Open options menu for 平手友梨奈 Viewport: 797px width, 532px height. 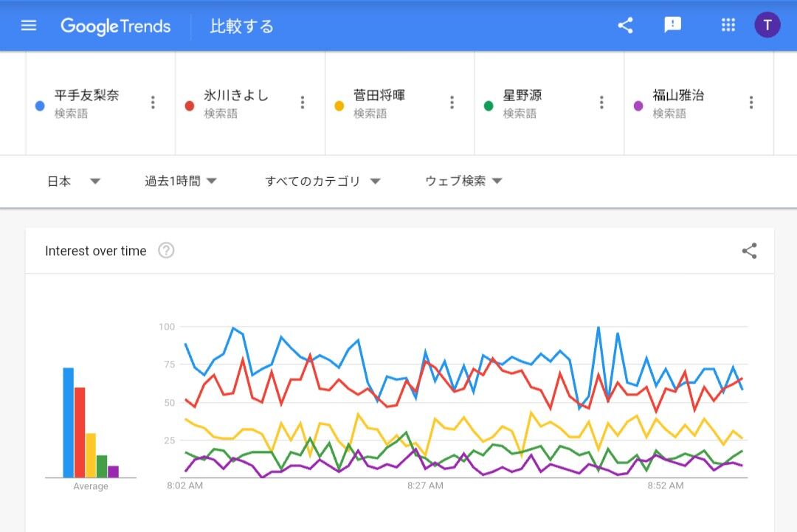coord(153,103)
